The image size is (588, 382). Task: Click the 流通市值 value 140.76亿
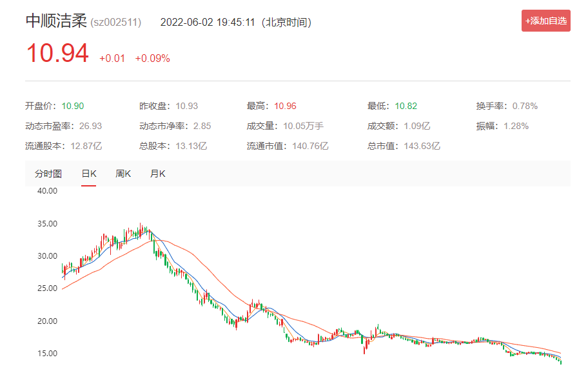point(310,146)
